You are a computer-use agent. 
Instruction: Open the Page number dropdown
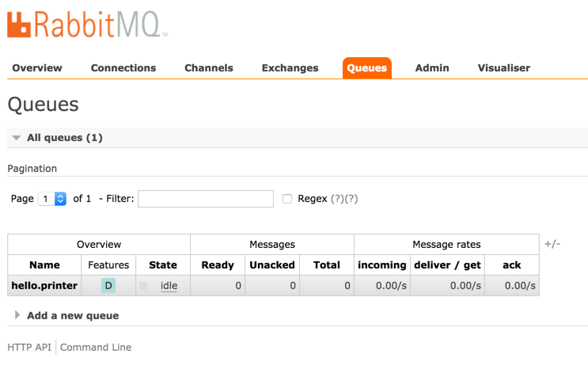click(x=52, y=199)
